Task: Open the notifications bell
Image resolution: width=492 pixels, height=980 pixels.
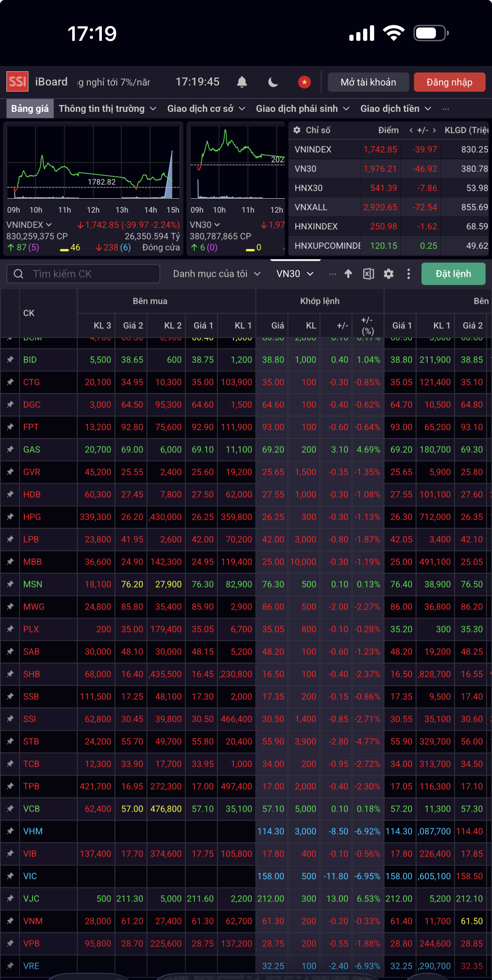Action: [x=242, y=82]
